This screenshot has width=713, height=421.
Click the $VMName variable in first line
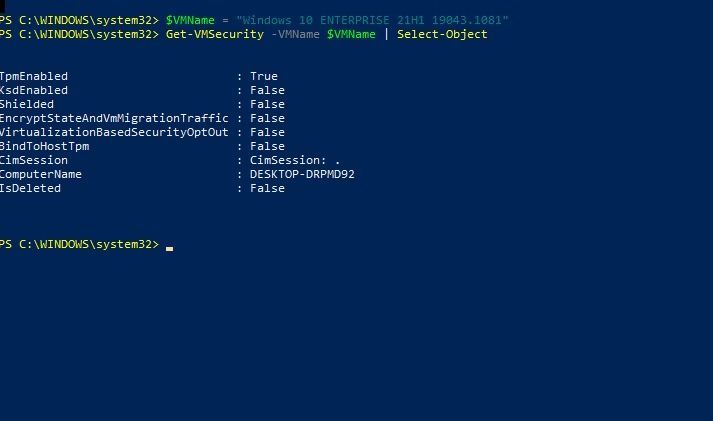tap(191, 21)
